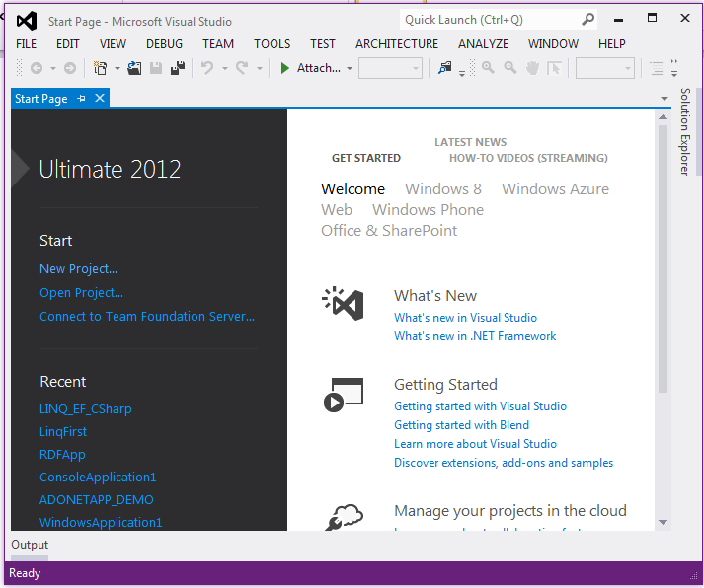
Task: Open the Solution Explorer side panel
Action: point(684,131)
